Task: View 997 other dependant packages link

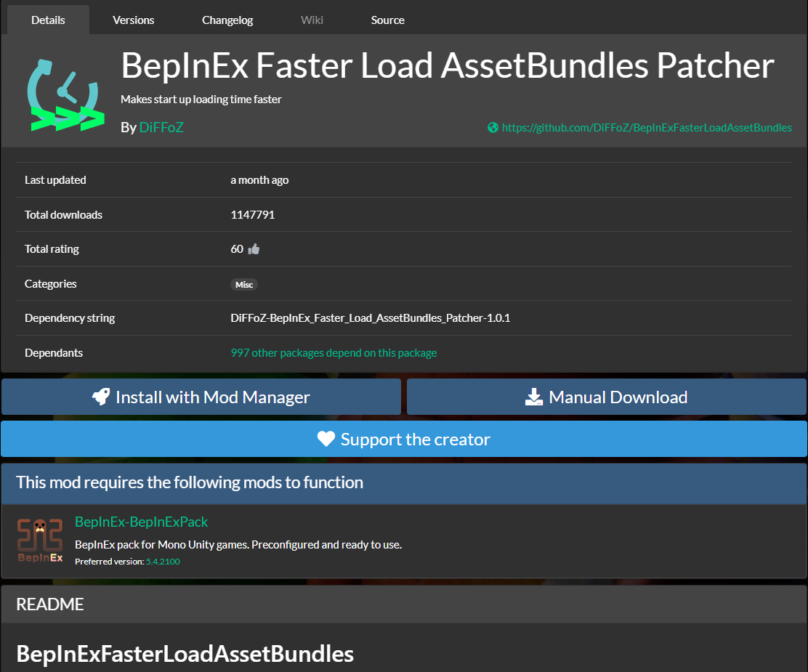Action: [x=334, y=353]
